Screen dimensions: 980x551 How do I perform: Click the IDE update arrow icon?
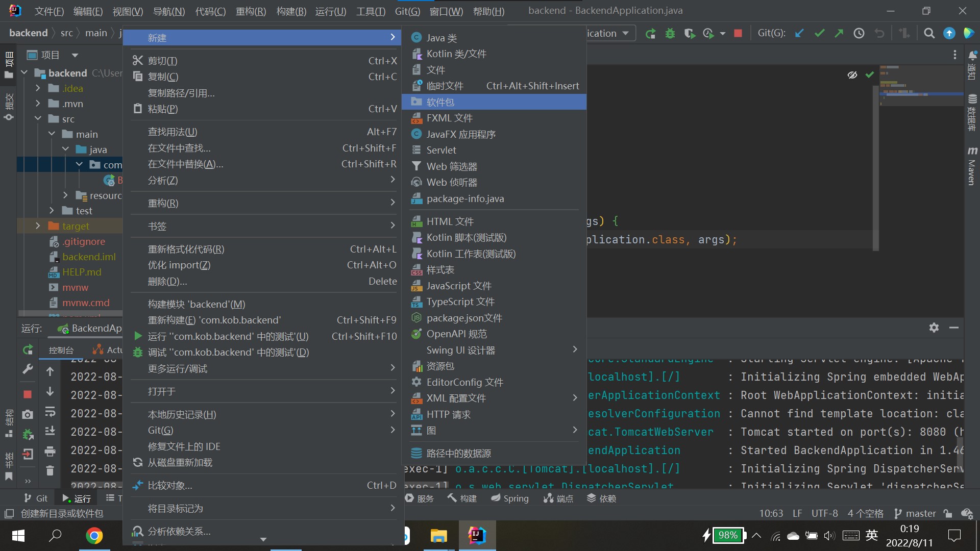(x=949, y=34)
